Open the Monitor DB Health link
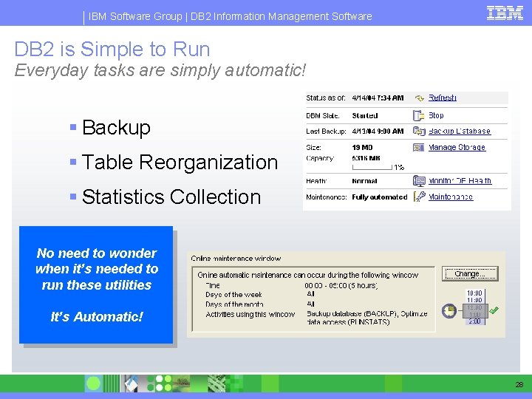This screenshot has height=399, width=532. (460, 180)
